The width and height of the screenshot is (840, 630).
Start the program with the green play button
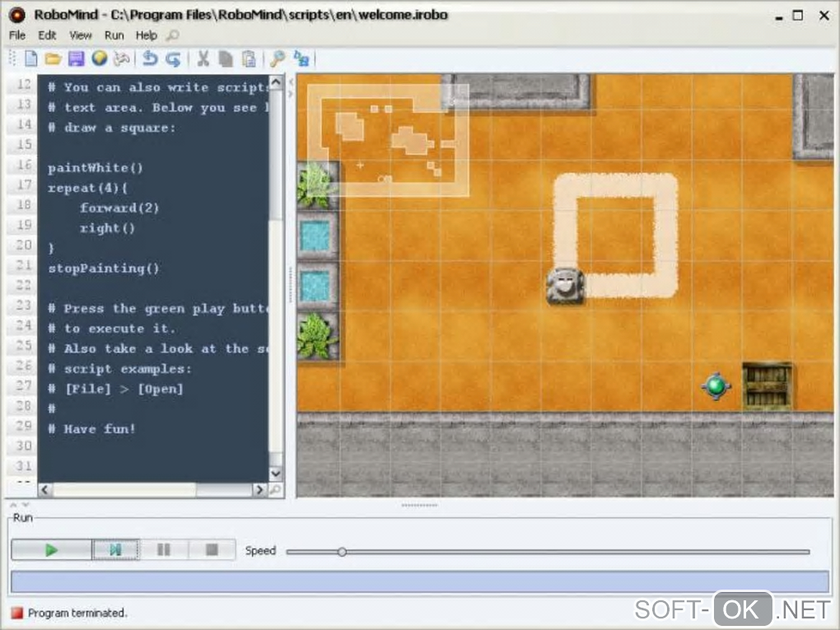pyautogui.click(x=51, y=549)
